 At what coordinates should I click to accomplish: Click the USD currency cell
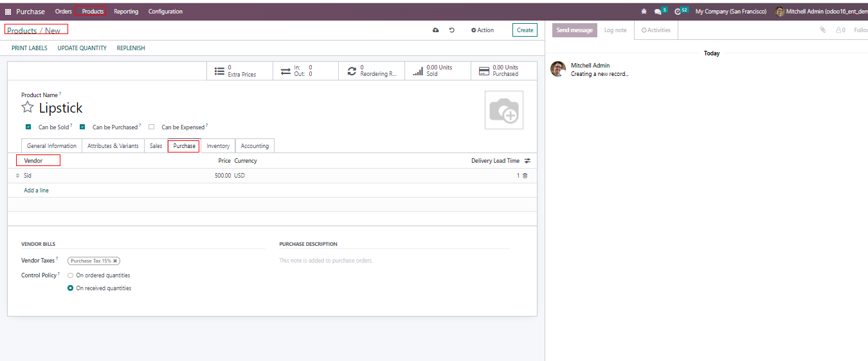(239, 176)
